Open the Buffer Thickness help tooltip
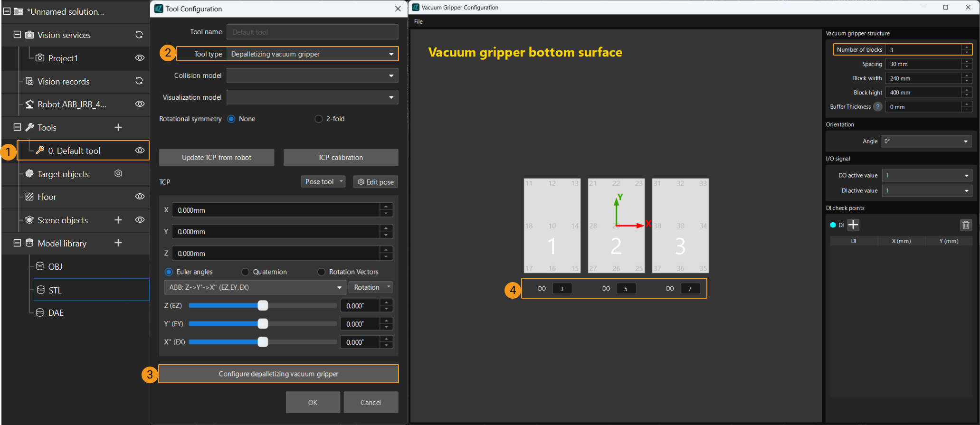Image resolution: width=980 pixels, height=425 pixels. pyautogui.click(x=878, y=107)
